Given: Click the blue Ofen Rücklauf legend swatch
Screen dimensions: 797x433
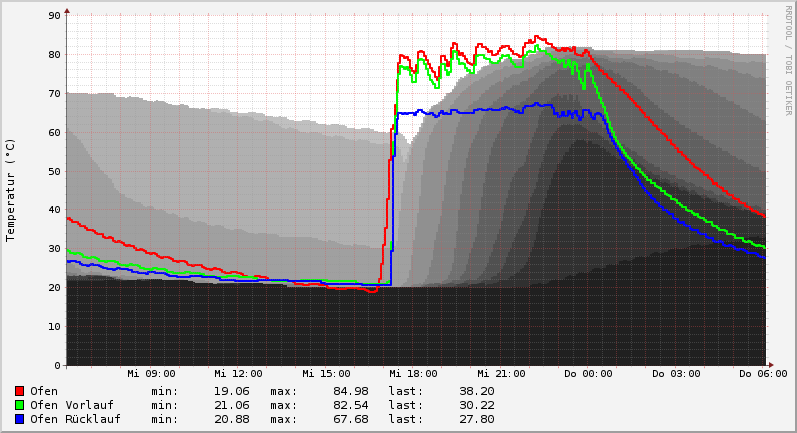Looking at the screenshot, I should (x=20, y=419).
